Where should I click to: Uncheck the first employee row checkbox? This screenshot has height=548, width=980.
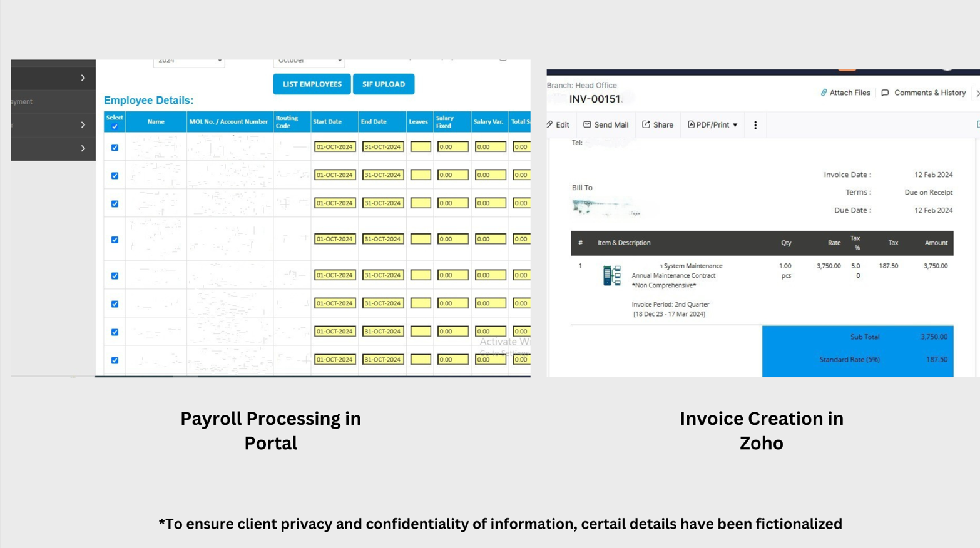pyautogui.click(x=115, y=148)
